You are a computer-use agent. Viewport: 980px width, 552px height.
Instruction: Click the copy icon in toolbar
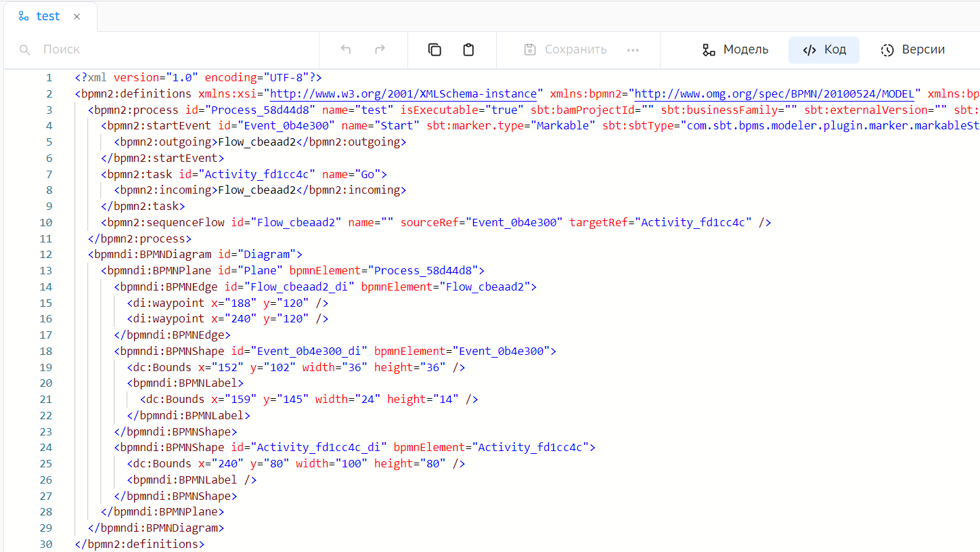coord(435,49)
